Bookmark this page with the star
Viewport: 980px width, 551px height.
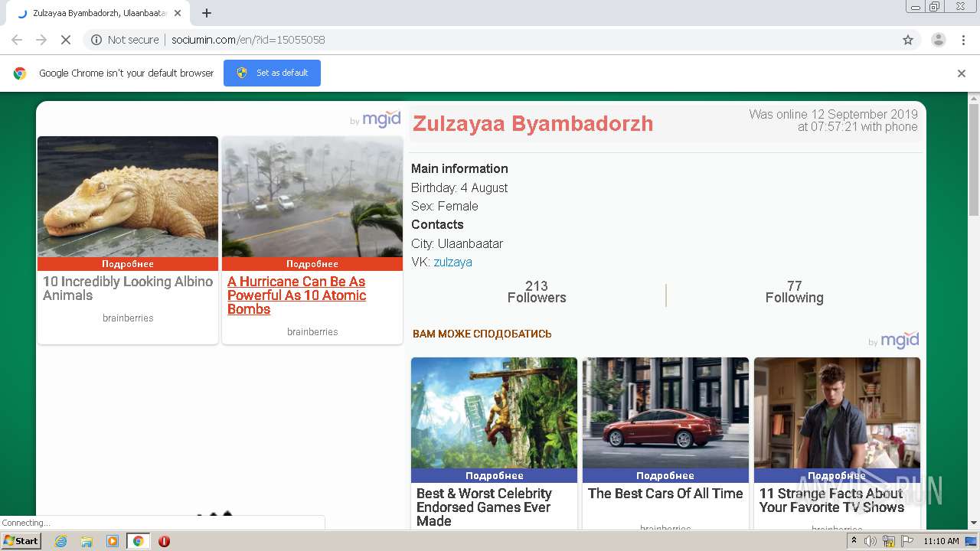click(x=908, y=40)
